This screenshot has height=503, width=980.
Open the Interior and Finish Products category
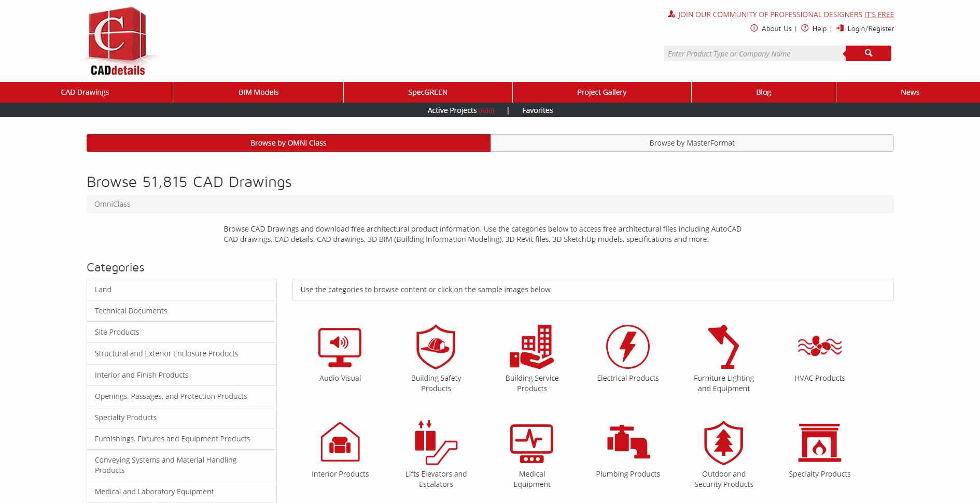coord(142,375)
